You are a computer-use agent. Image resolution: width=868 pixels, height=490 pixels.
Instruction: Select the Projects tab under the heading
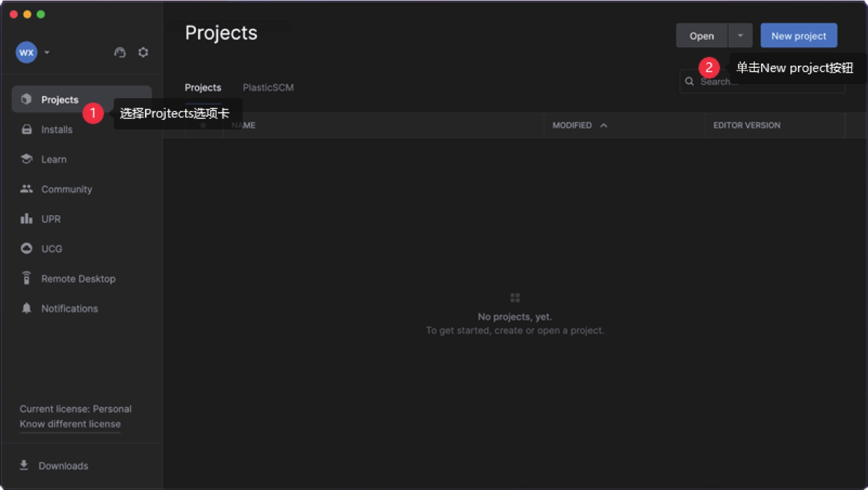click(x=203, y=87)
